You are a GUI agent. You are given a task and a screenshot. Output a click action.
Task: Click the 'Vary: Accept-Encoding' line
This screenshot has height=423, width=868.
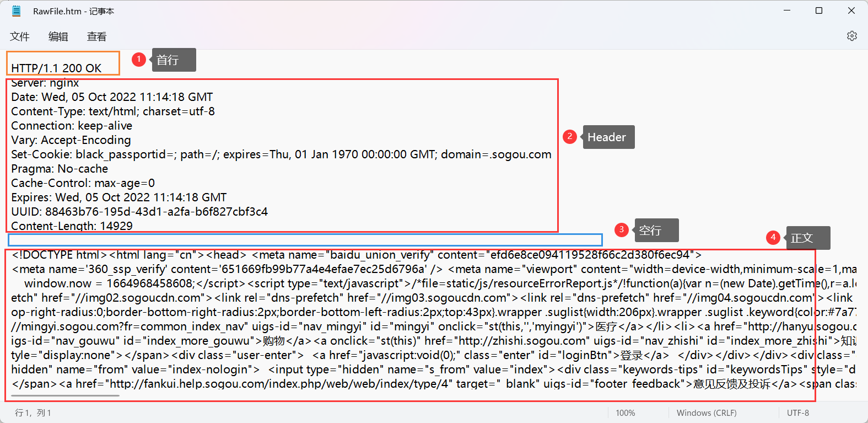71,140
